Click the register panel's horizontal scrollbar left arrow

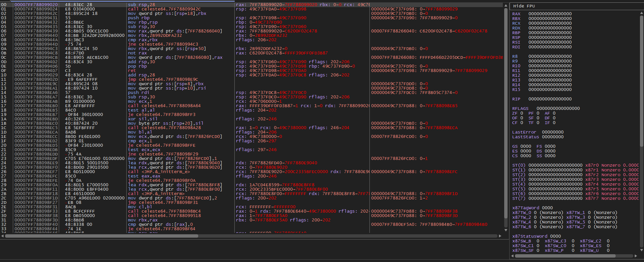point(512,256)
